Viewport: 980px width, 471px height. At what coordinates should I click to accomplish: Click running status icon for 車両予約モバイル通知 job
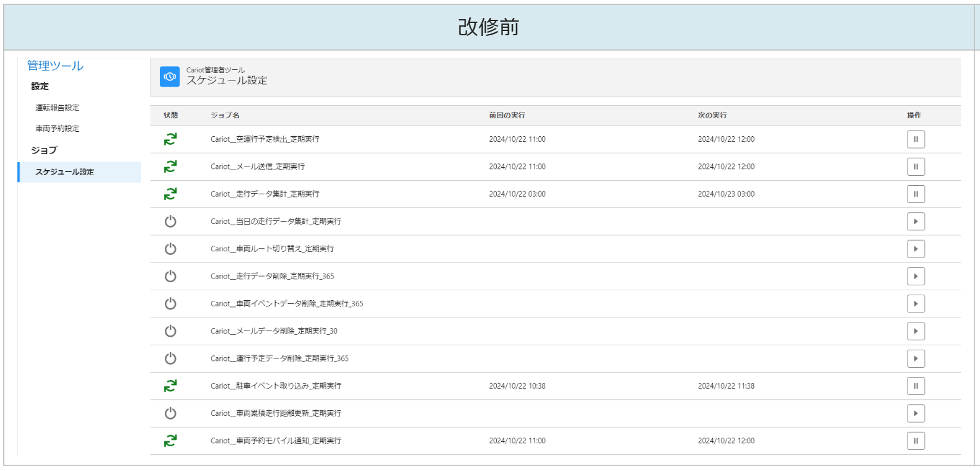(170, 441)
